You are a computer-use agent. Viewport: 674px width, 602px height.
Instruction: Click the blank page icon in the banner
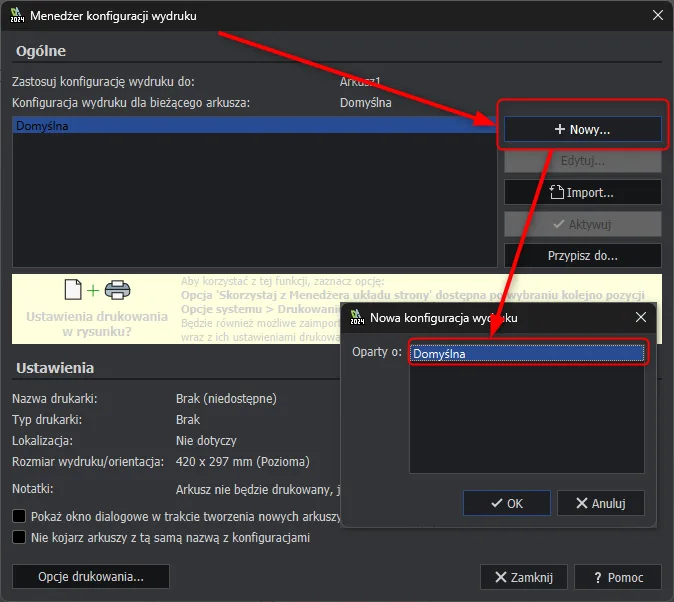73,289
